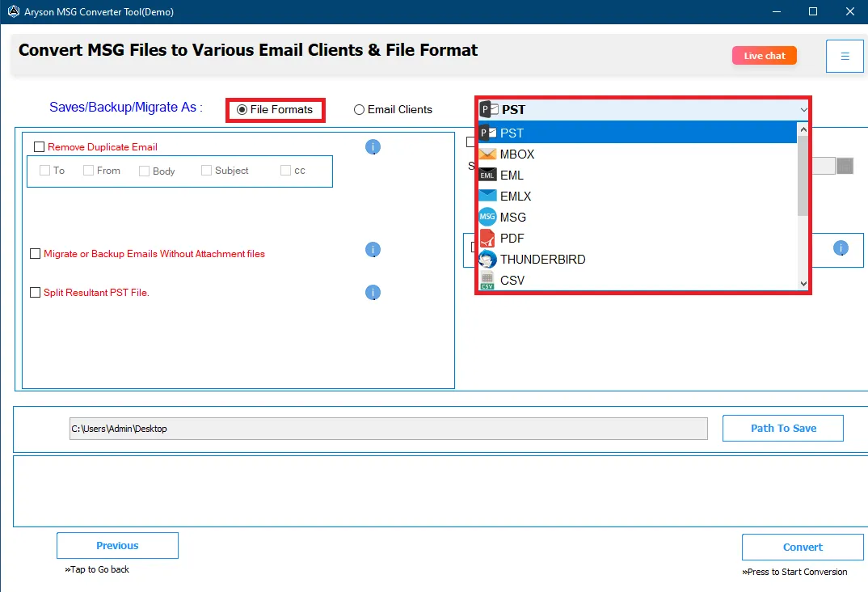Tick the cc checkbox
Viewport: 868px width, 592px height.
(285, 171)
